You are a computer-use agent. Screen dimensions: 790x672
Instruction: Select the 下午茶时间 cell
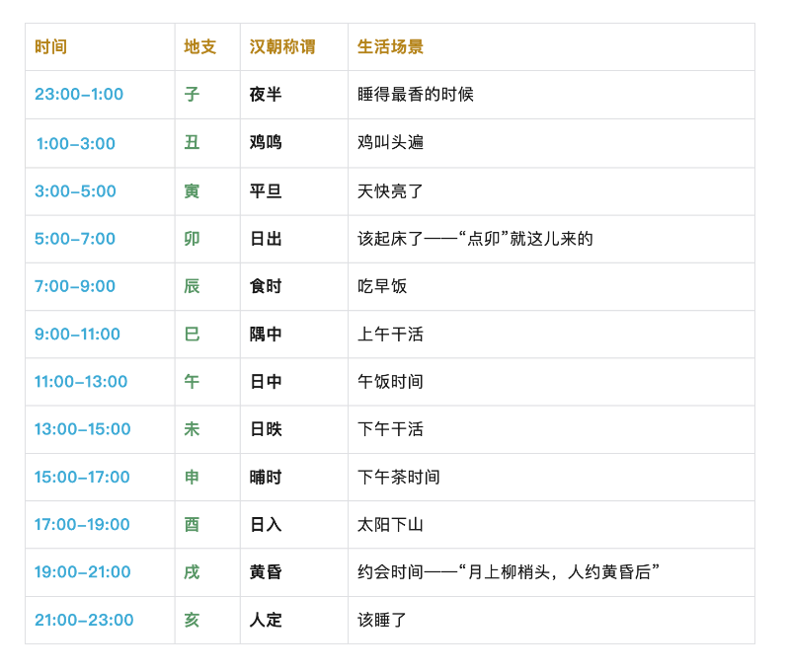399,478
